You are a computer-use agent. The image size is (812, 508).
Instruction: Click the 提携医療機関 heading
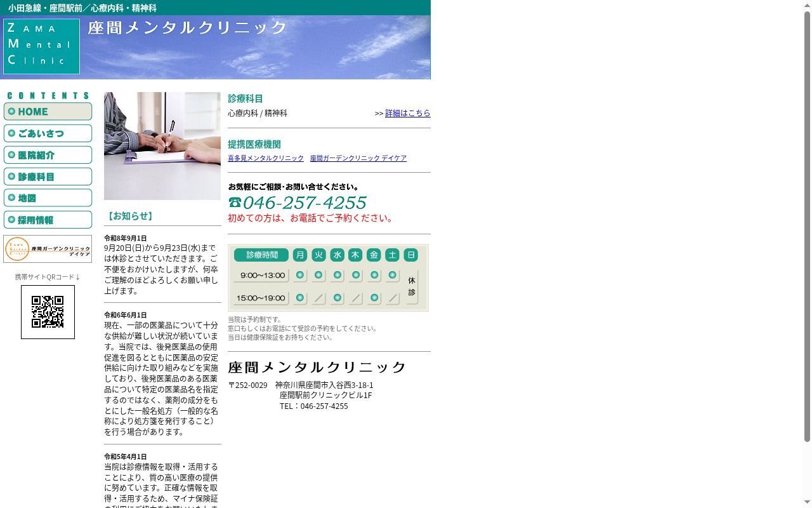[x=254, y=144]
